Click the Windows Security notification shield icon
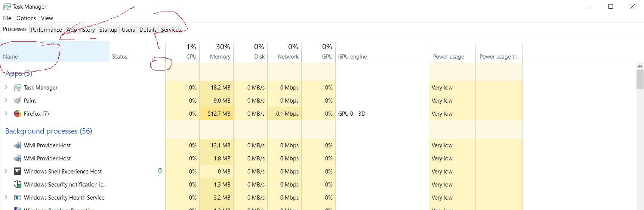Viewport: 644px width, 210px height. (x=18, y=185)
